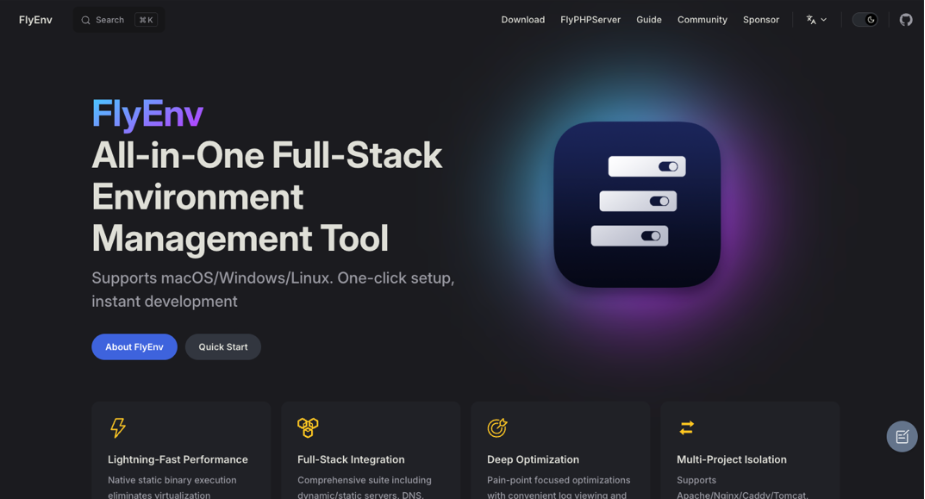The width and height of the screenshot is (925, 499).
Task: Click the gradient FlyEnv hero heading
Action: pos(147,114)
